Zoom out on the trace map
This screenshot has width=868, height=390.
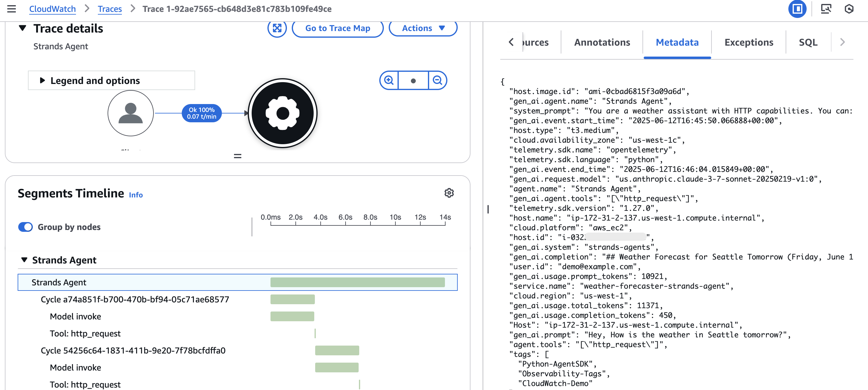(437, 80)
